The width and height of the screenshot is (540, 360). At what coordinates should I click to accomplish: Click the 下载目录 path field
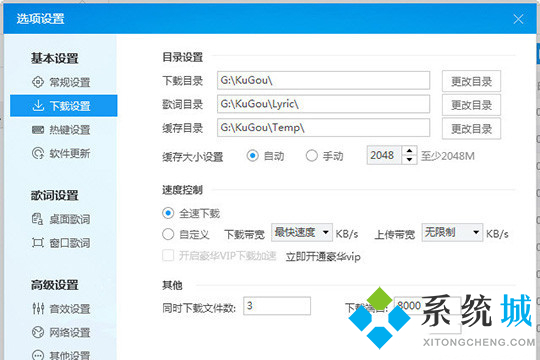click(x=323, y=80)
